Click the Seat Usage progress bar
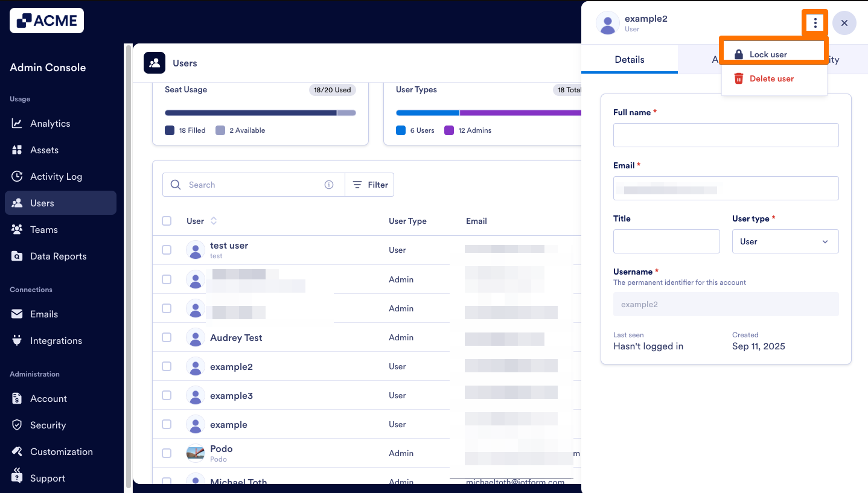The width and height of the screenshot is (868, 493). click(260, 113)
